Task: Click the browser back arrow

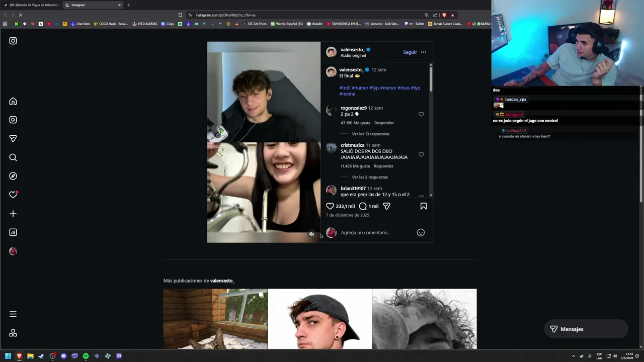Action: coord(6,15)
